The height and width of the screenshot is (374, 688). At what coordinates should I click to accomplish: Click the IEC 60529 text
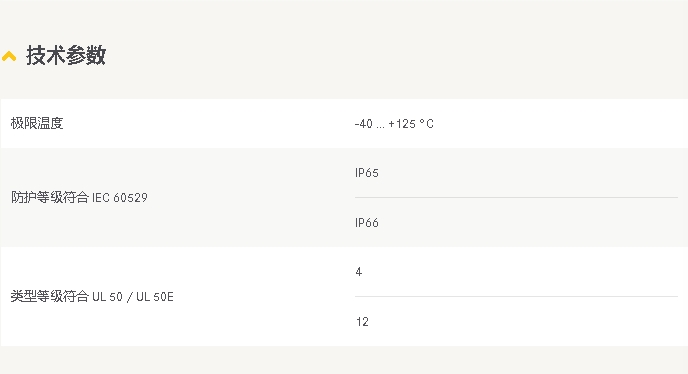(120, 198)
